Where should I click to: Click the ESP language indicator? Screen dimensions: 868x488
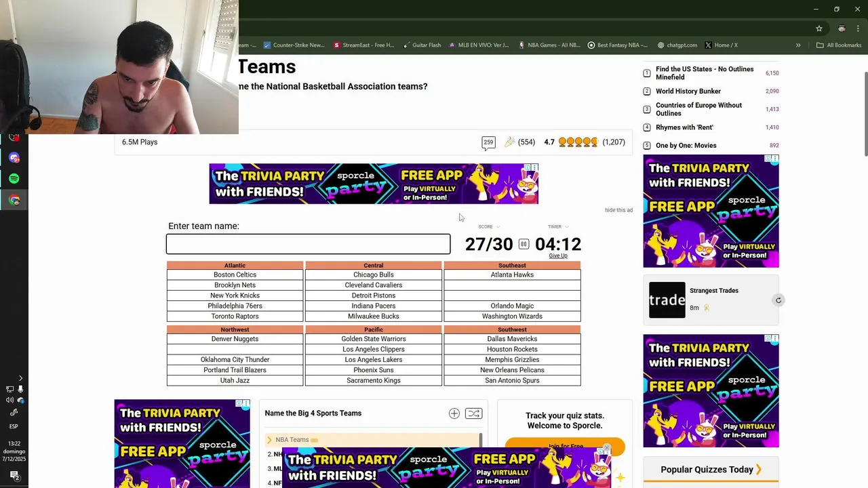click(14, 426)
